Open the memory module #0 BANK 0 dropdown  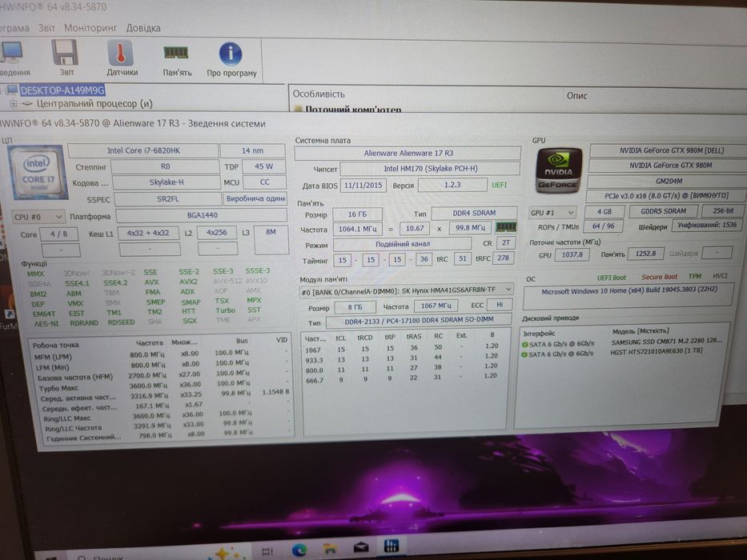[x=407, y=290]
